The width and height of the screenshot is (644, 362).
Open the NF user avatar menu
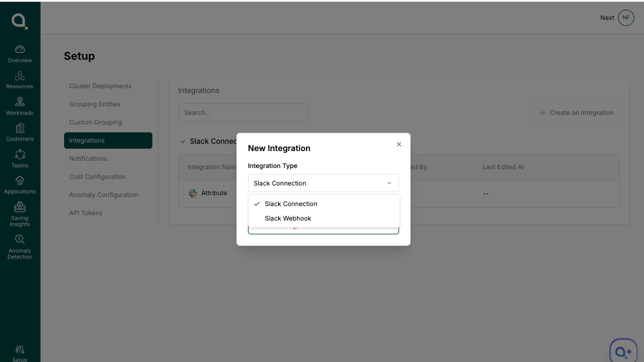[626, 18]
